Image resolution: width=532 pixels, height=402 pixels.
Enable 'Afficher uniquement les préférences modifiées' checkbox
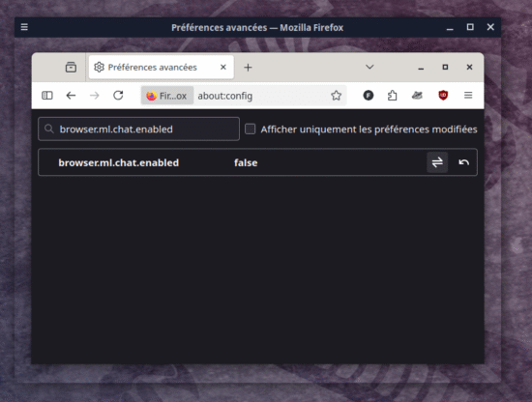pyautogui.click(x=251, y=129)
